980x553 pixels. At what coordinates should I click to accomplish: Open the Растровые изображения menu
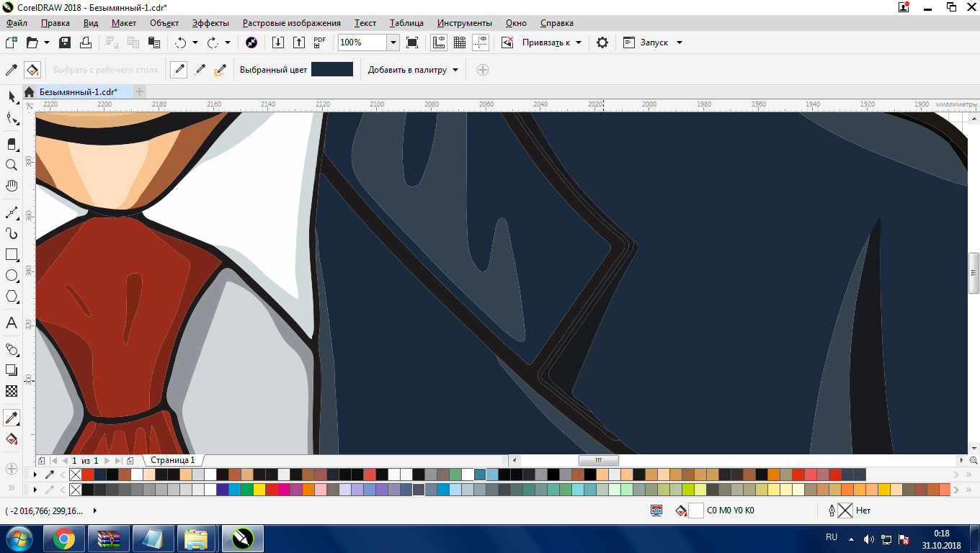tap(292, 23)
